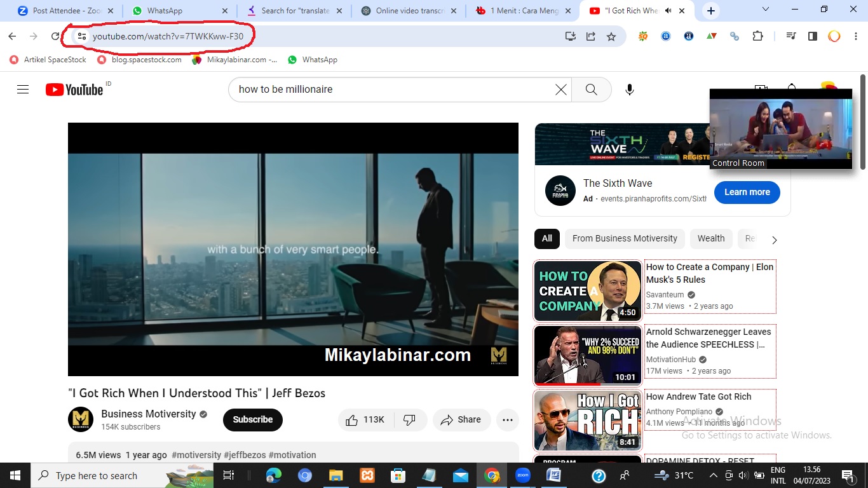
Task: Open Zoom from the taskbar
Action: (x=523, y=475)
